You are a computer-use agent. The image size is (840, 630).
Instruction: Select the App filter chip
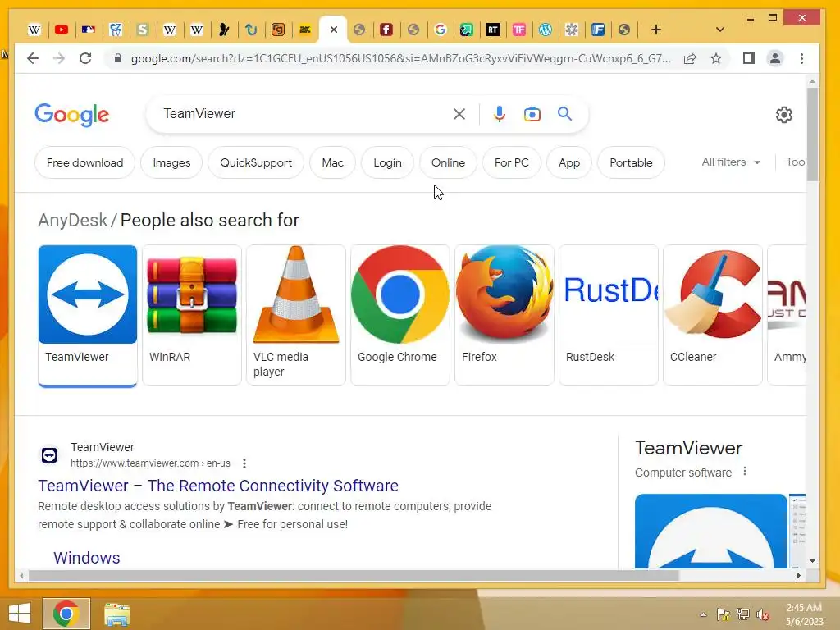point(569,162)
